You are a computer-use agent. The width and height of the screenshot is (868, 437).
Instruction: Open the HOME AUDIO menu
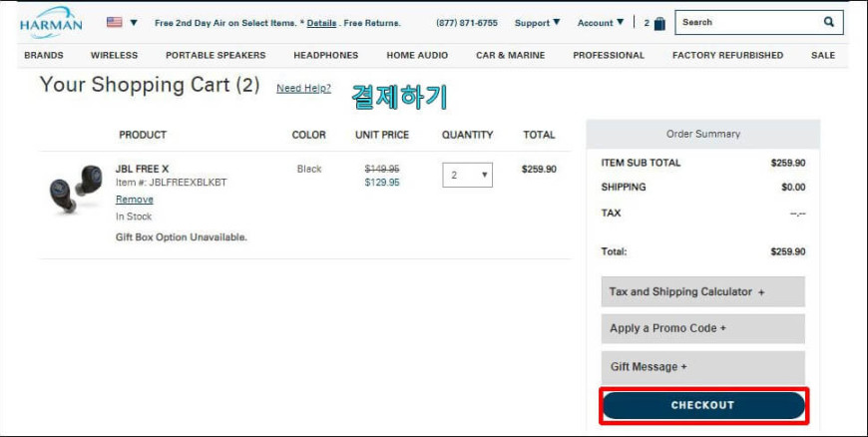point(417,56)
